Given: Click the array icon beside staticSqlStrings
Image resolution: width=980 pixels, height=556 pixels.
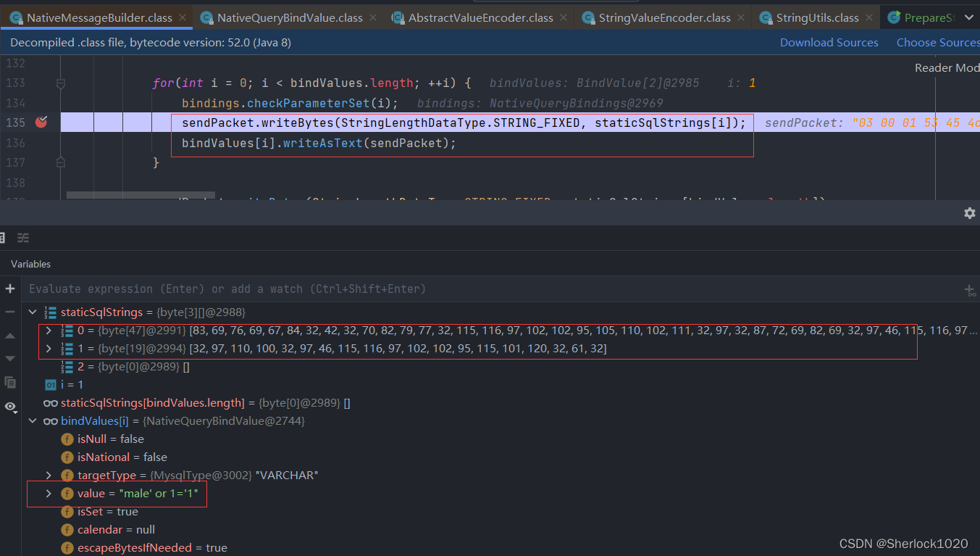Looking at the screenshot, I should coord(51,312).
